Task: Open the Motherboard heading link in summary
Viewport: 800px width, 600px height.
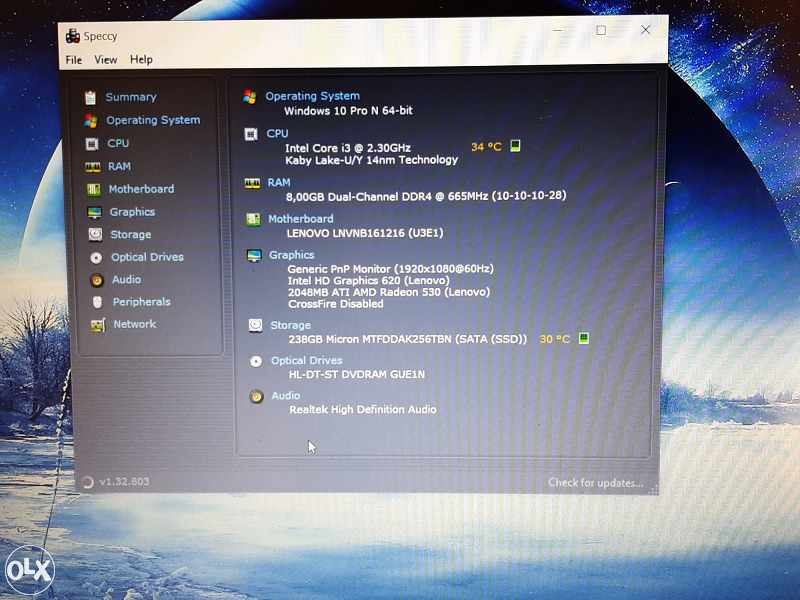Action: [x=301, y=219]
